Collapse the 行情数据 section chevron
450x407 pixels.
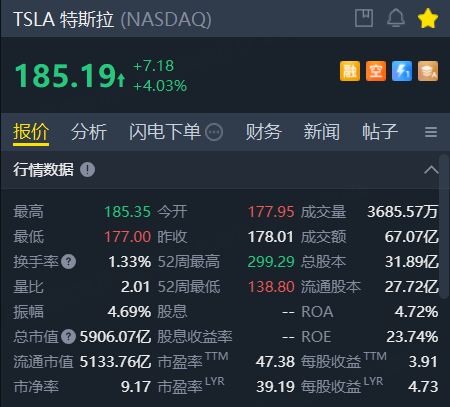coord(431,170)
